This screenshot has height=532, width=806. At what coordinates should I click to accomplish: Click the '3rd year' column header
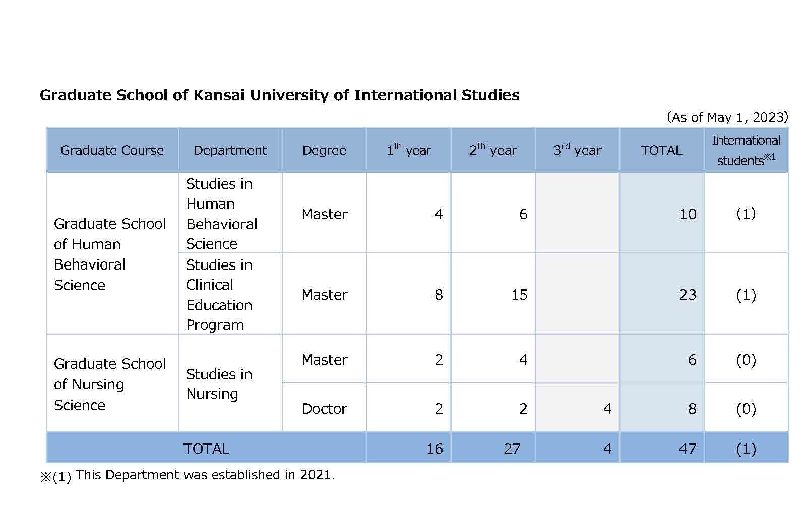[577, 150]
